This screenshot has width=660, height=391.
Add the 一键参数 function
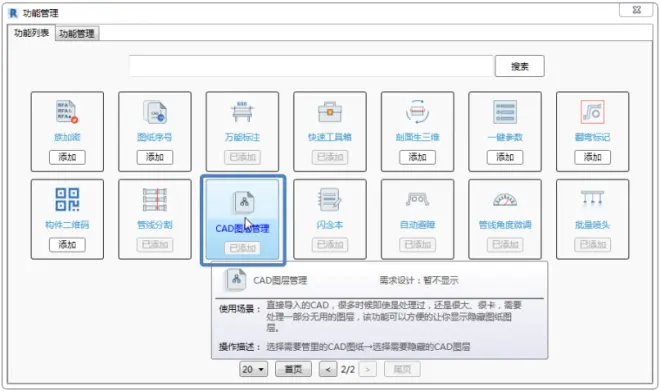click(505, 157)
